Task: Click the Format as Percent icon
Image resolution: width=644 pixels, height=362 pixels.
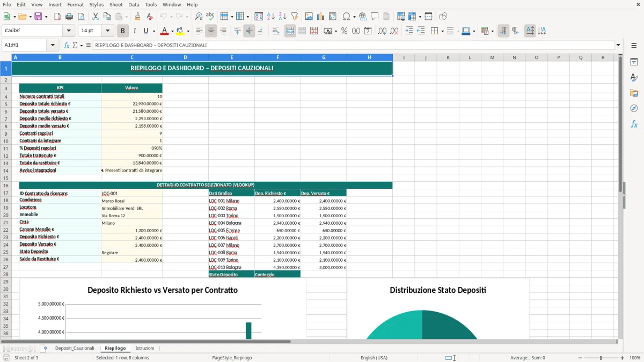Action: point(344,31)
